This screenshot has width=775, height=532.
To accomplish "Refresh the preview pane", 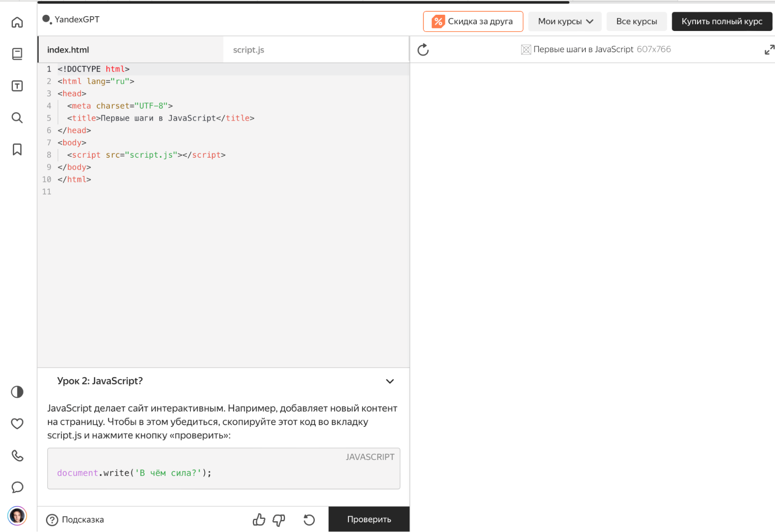I will coord(423,50).
